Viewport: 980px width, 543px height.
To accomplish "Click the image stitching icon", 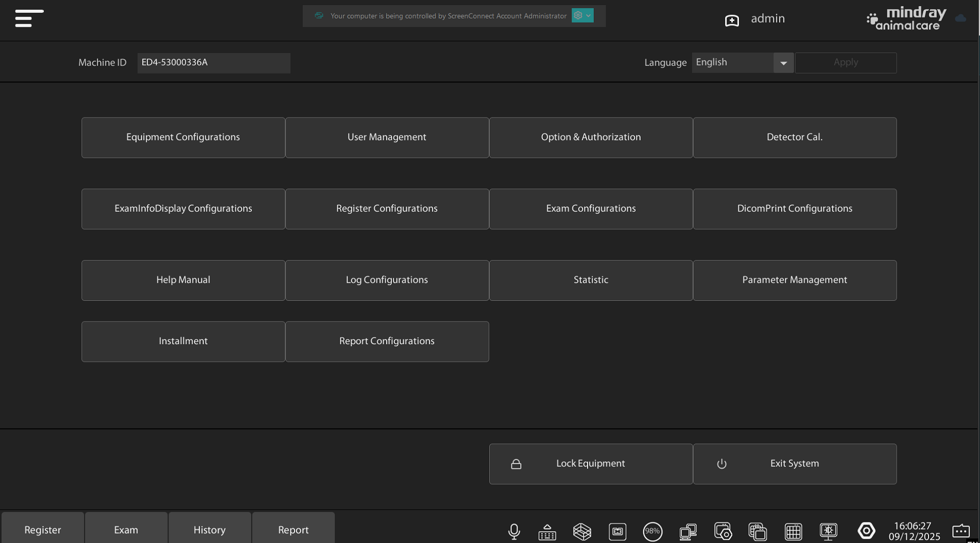I will [617, 532].
